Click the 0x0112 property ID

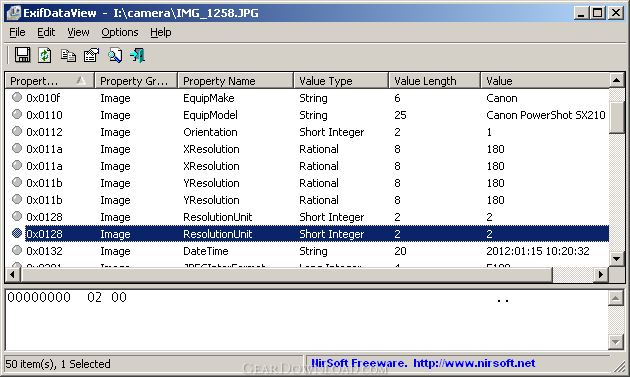pos(44,132)
